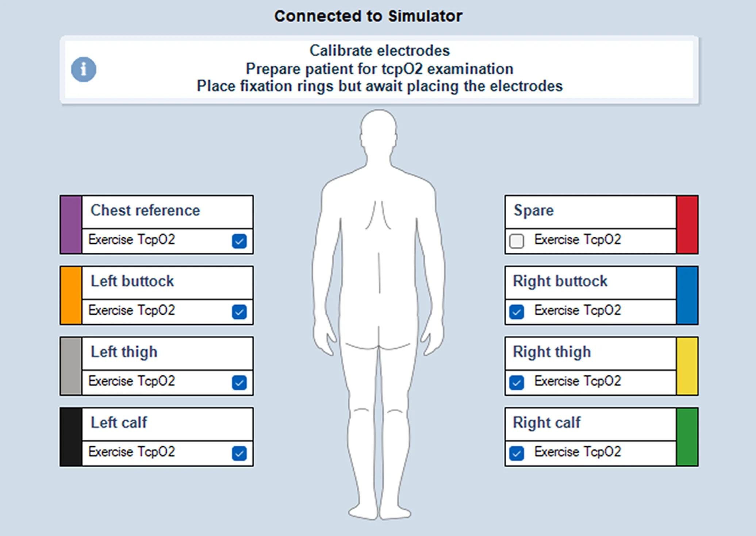Enable the Spare Exercise TcpO2 checkbox
This screenshot has height=536, width=756.
[517, 241]
